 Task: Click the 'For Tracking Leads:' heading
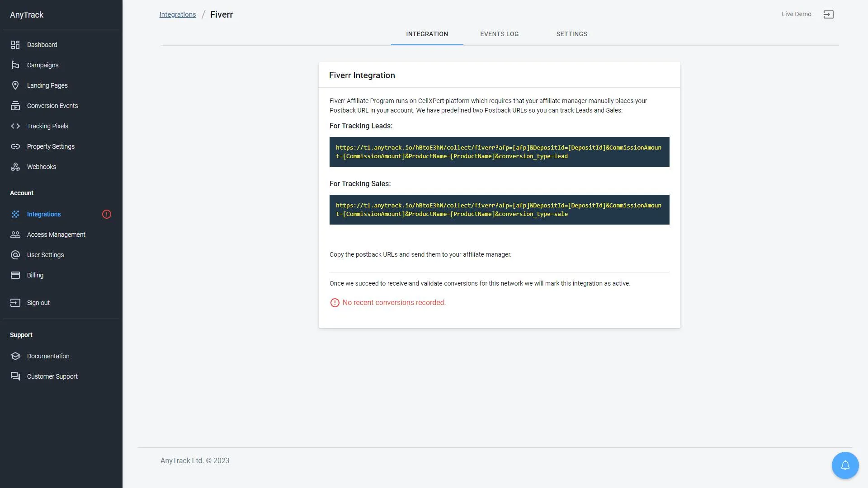point(361,126)
